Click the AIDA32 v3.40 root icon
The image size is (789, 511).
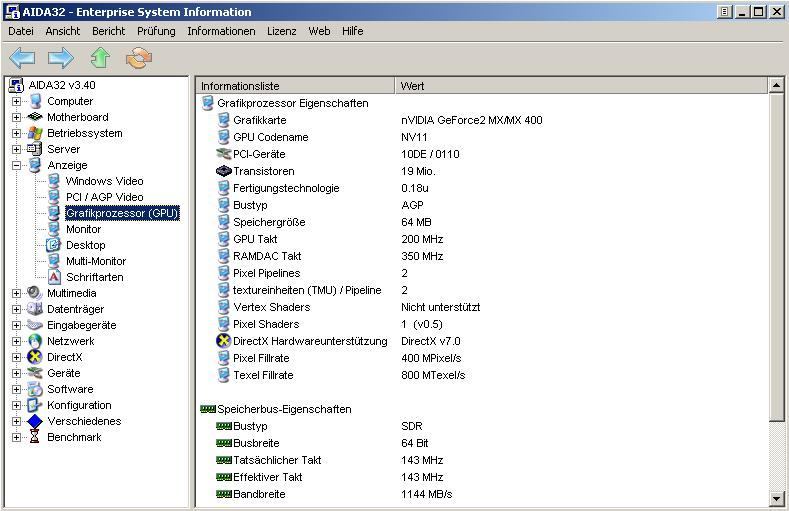(16, 86)
